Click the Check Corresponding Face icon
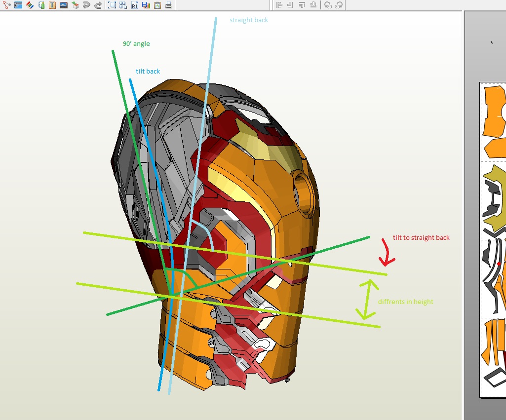 (x=41, y=5)
